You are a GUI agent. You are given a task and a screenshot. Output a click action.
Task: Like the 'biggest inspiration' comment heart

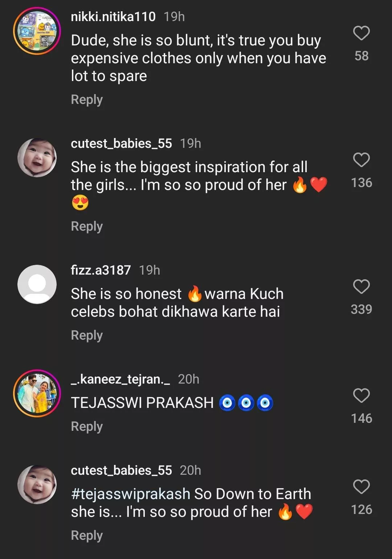pos(361,160)
